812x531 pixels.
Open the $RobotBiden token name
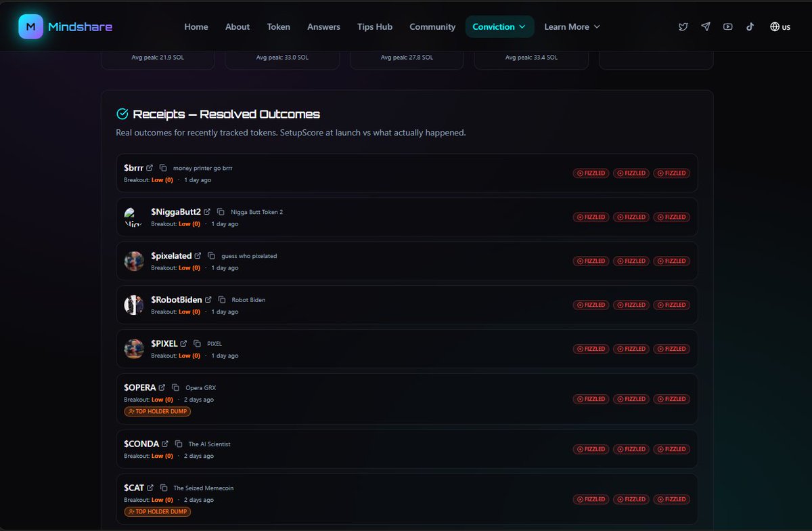click(x=177, y=299)
